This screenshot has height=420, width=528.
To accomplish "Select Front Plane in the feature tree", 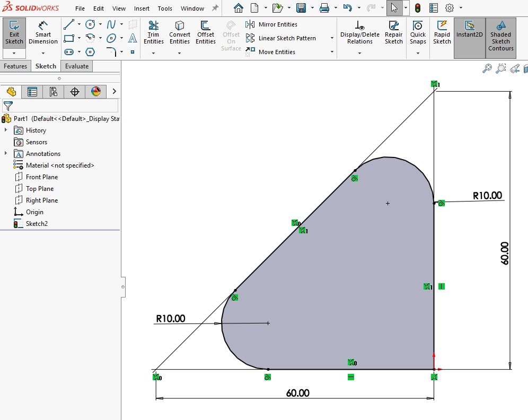I will click(x=41, y=177).
